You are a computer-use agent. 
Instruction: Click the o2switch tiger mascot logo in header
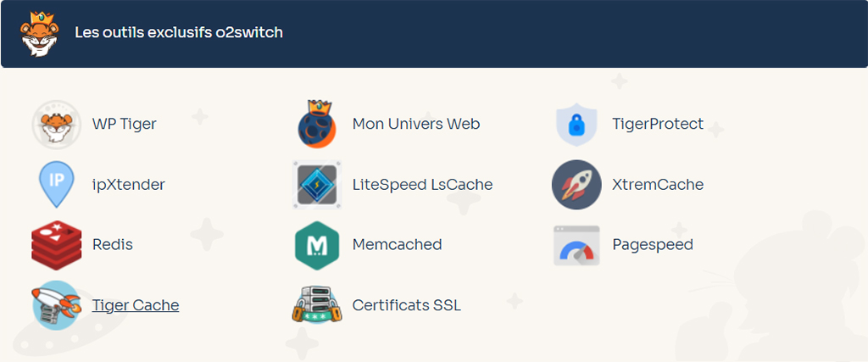(39, 33)
